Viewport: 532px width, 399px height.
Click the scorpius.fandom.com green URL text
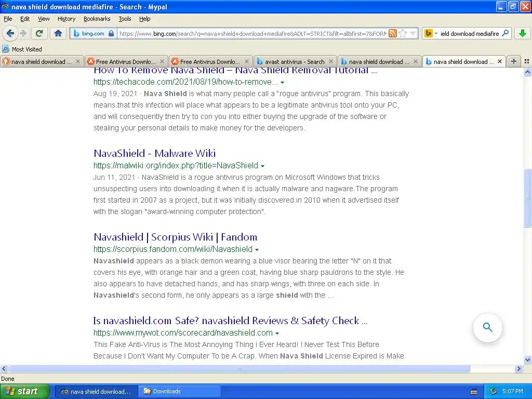click(173, 249)
